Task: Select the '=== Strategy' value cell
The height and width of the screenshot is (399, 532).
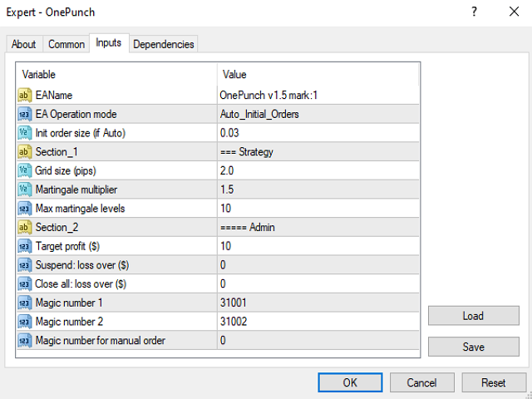Action: click(x=318, y=152)
